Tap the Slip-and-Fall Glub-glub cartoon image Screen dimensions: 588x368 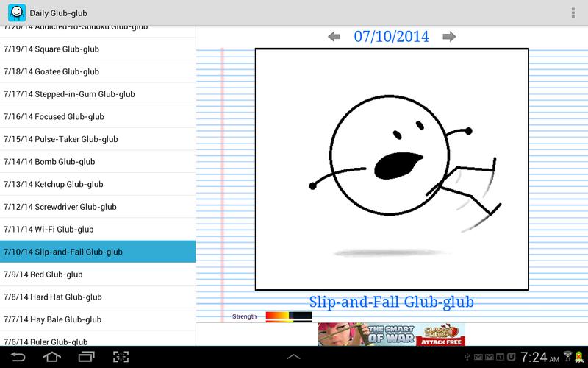pos(392,169)
